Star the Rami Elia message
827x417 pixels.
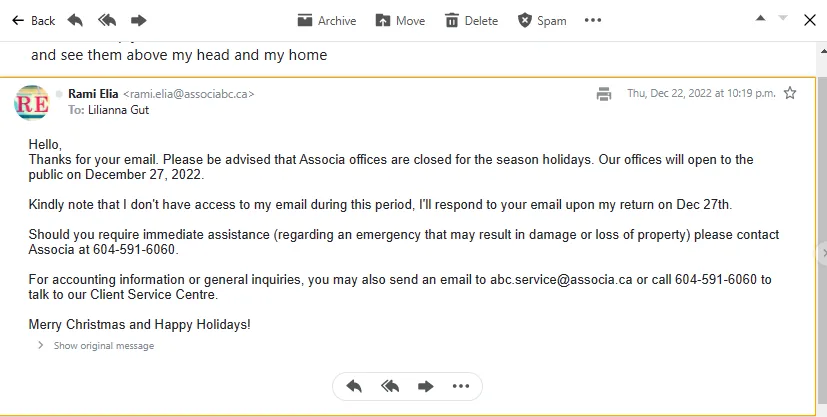(x=790, y=93)
